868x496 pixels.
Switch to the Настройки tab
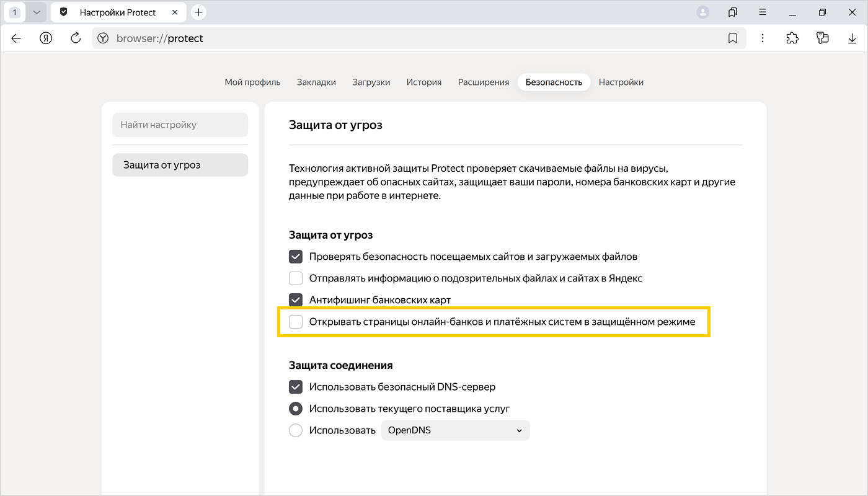(621, 82)
